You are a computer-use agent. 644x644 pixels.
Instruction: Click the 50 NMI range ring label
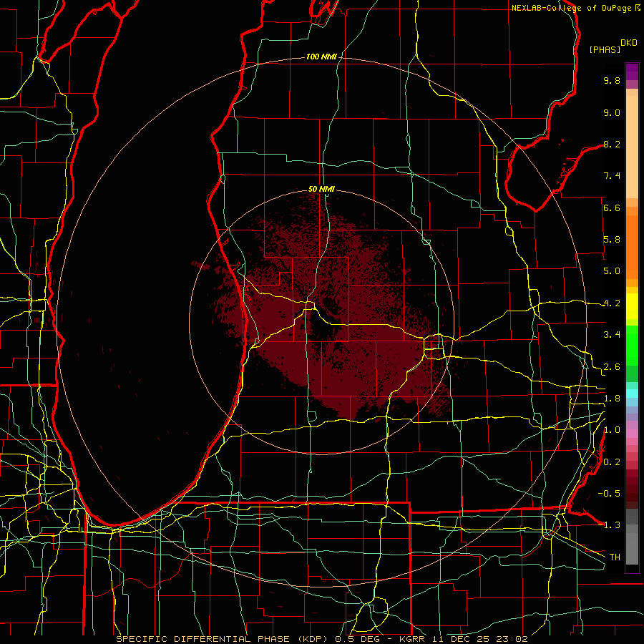(x=321, y=189)
